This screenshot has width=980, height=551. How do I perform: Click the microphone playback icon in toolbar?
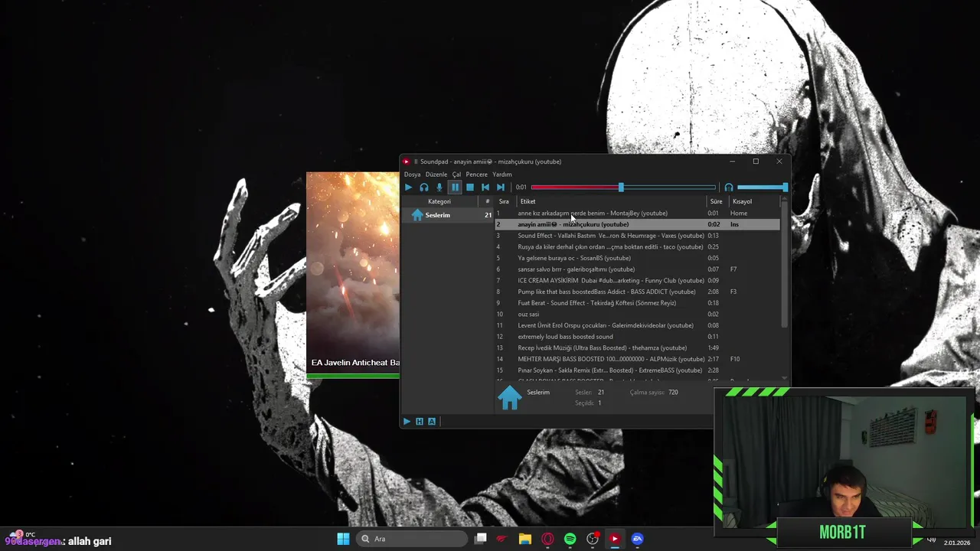coord(439,187)
